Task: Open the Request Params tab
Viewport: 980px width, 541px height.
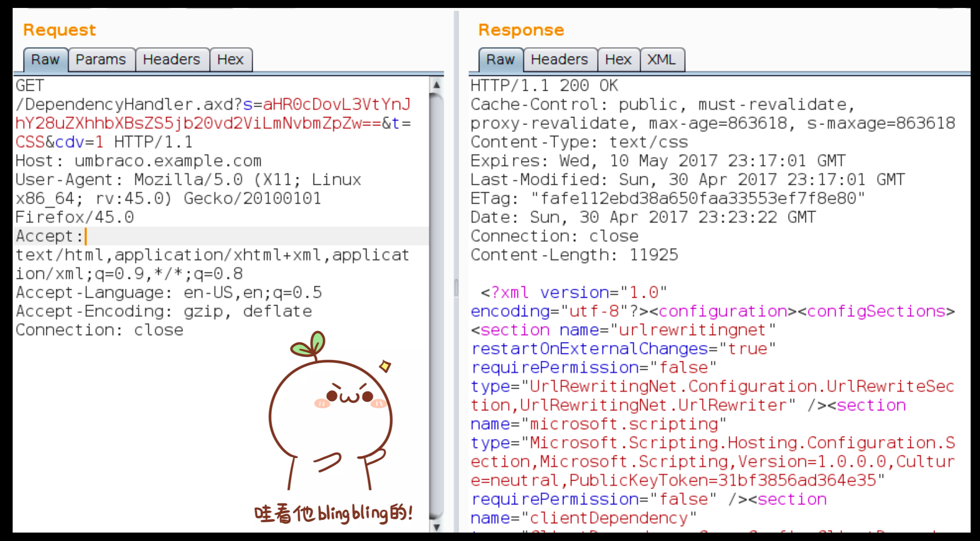Action: click(101, 60)
